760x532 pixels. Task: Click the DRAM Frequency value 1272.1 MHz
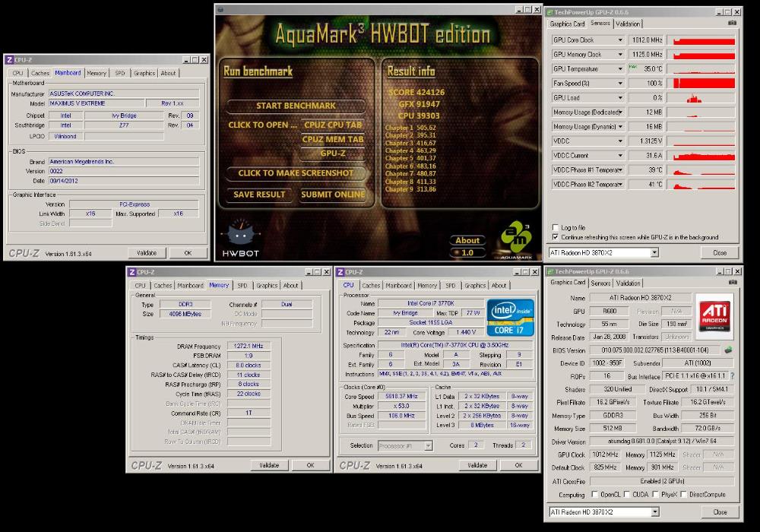click(249, 346)
